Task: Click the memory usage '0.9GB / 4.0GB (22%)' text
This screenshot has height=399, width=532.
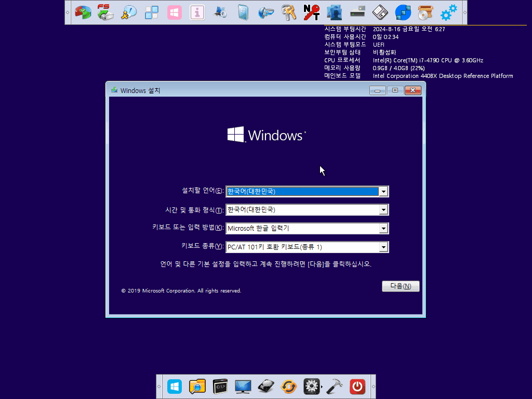Action: coord(398,68)
